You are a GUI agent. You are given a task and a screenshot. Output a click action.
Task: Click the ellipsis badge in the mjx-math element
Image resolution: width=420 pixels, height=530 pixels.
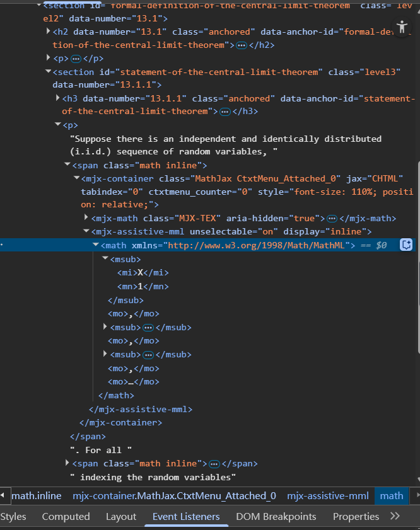point(331,219)
